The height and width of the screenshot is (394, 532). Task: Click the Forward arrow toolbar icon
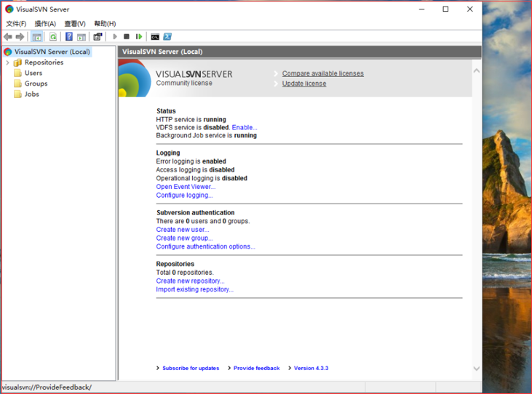tap(20, 36)
